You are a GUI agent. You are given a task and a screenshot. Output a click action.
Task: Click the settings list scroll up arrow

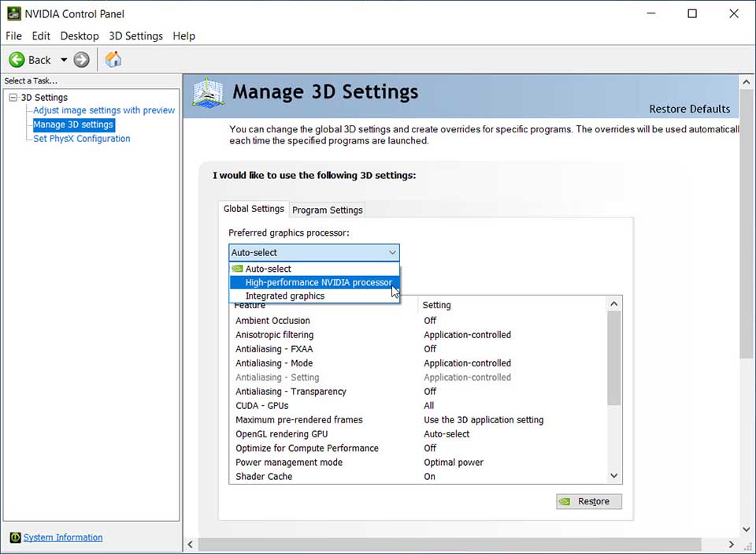pyautogui.click(x=613, y=303)
